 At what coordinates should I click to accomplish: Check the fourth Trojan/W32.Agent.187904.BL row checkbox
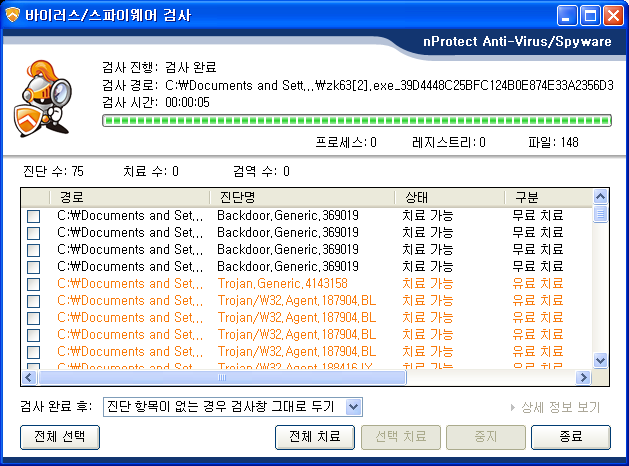34,352
